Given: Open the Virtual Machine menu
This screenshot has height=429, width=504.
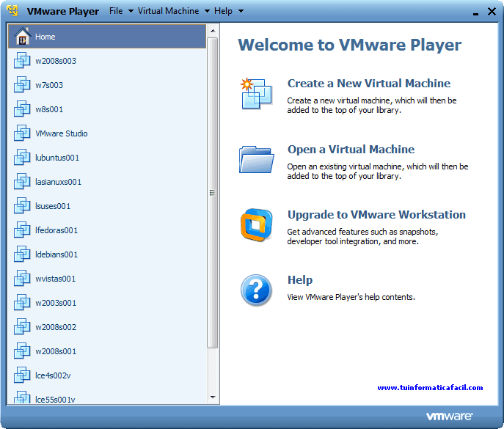Looking at the screenshot, I should (168, 11).
